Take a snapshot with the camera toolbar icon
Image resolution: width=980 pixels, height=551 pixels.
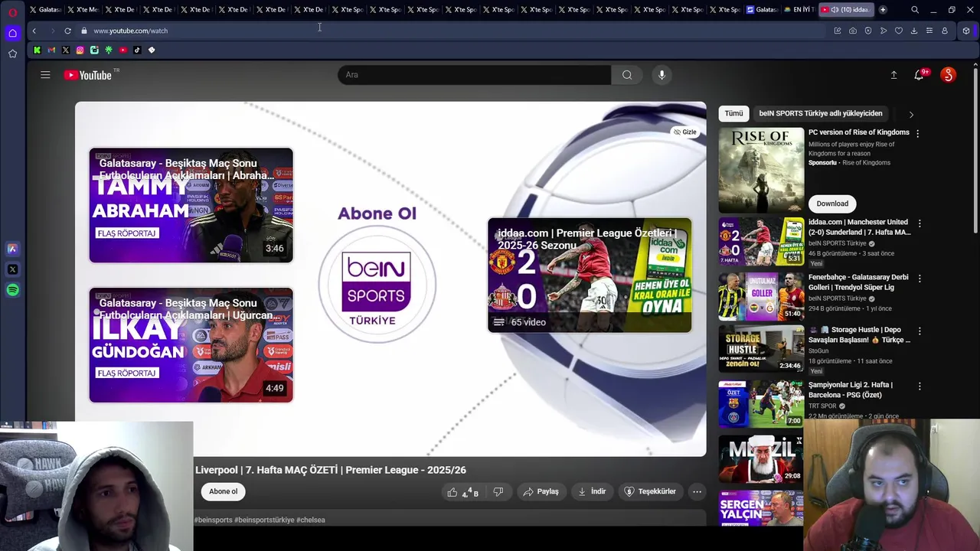point(853,31)
